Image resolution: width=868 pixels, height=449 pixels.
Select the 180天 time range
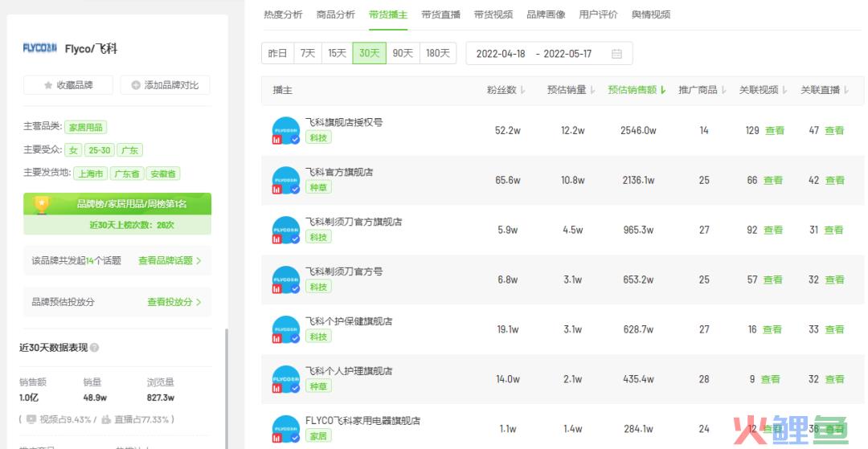(x=438, y=54)
